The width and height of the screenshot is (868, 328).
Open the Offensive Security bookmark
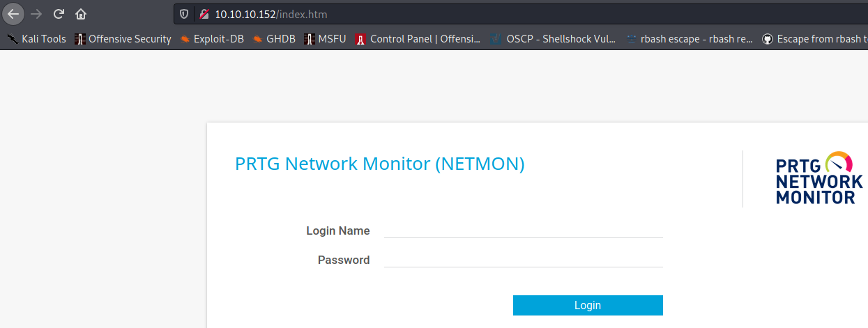[123, 39]
